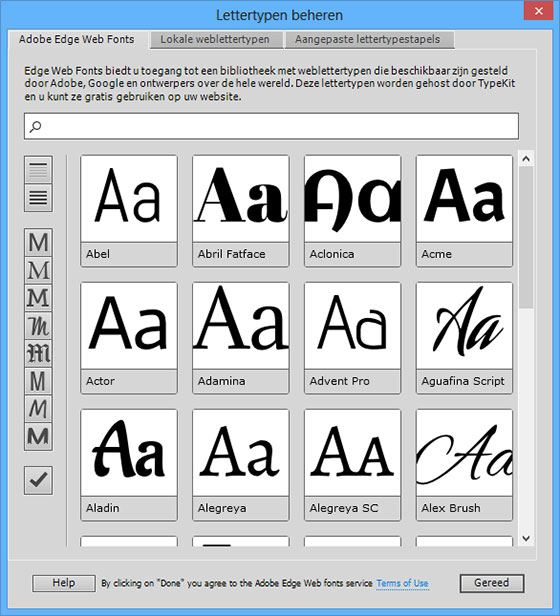This screenshot has height=616, width=560.
Task: Open the Aangepaste lettertypestapels tab
Action: pos(368,40)
